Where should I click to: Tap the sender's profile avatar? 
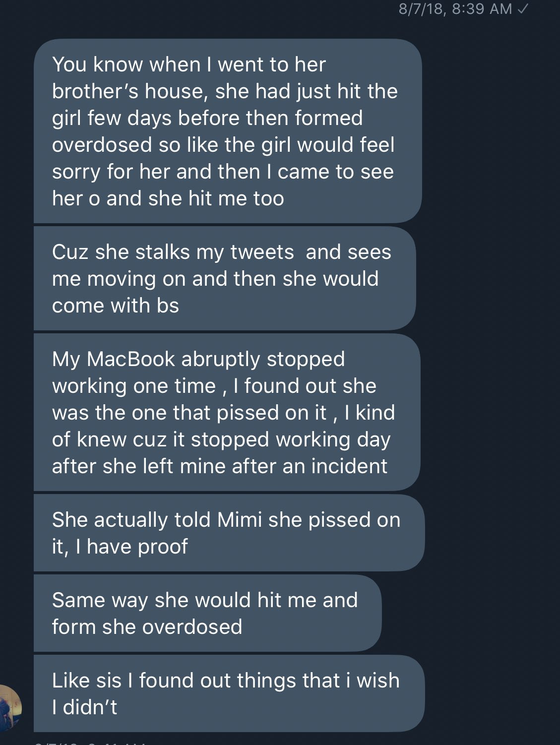(x=9, y=708)
